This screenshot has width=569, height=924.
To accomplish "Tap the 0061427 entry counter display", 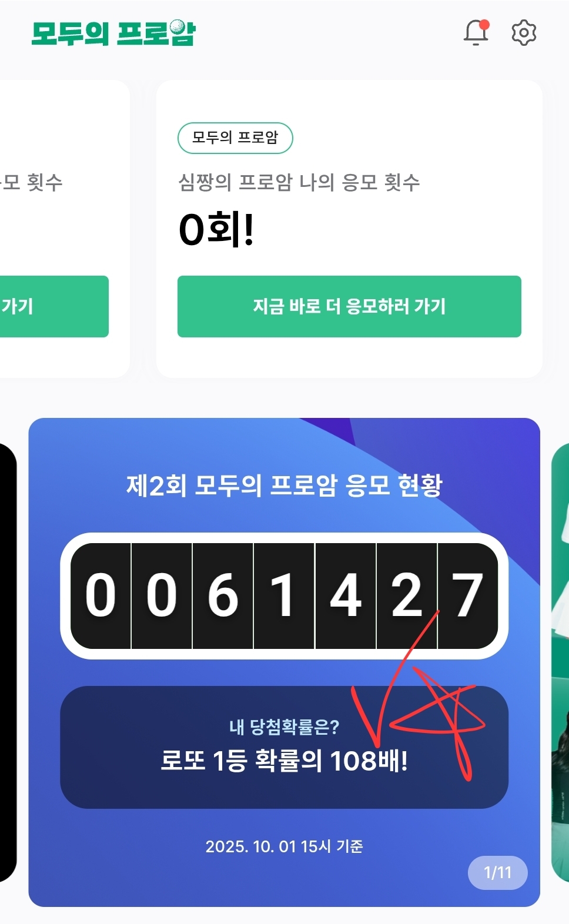I will [x=284, y=596].
